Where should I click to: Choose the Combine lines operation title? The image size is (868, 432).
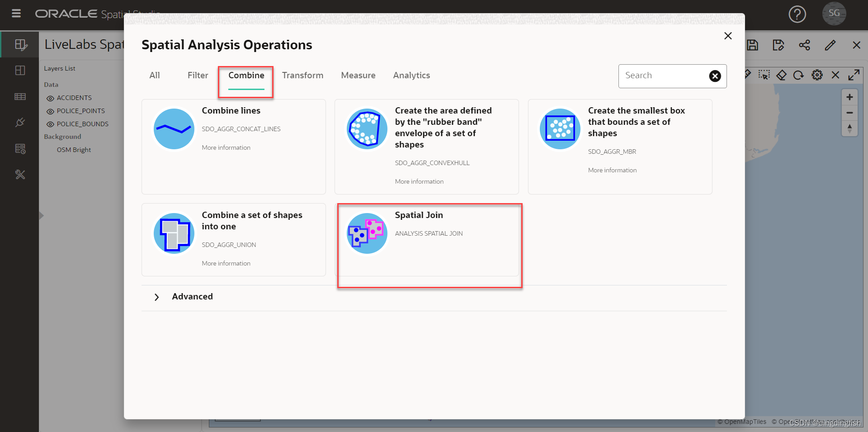[x=231, y=111]
